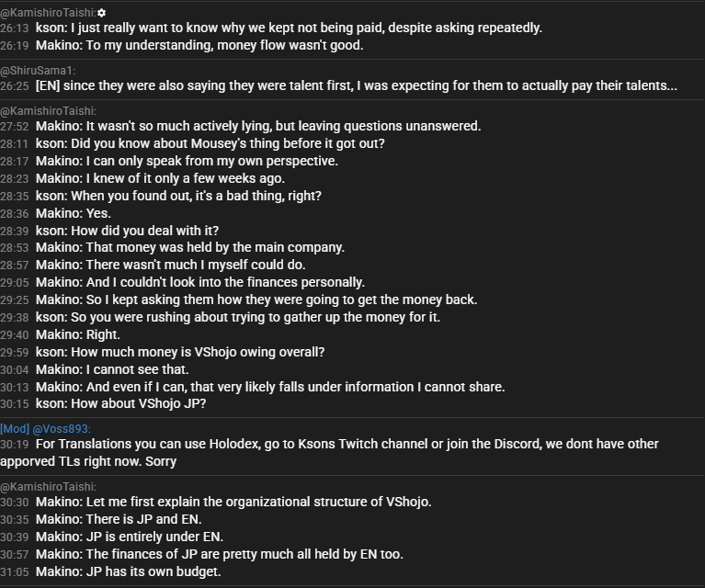Click the gear icon beside @KamishiroTaishi
The height and width of the screenshot is (588, 705).
tap(102, 13)
